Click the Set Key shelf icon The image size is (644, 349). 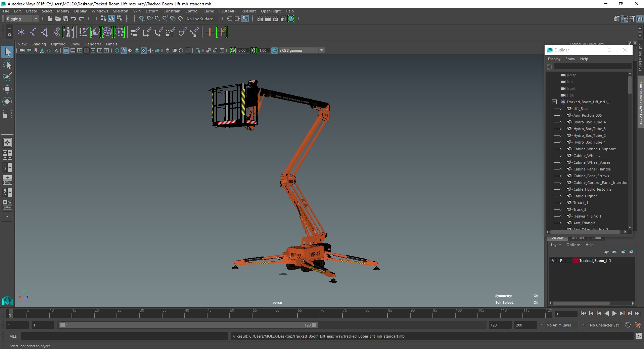(x=210, y=32)
